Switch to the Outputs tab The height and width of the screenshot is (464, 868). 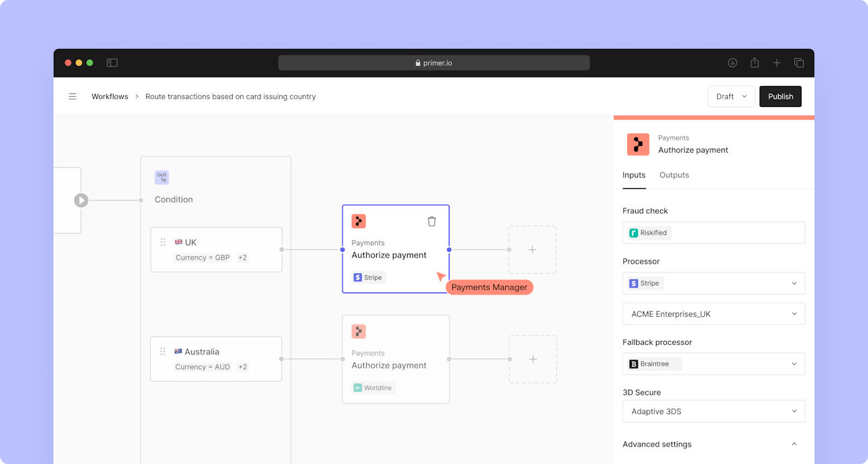[x=674, y=176]
